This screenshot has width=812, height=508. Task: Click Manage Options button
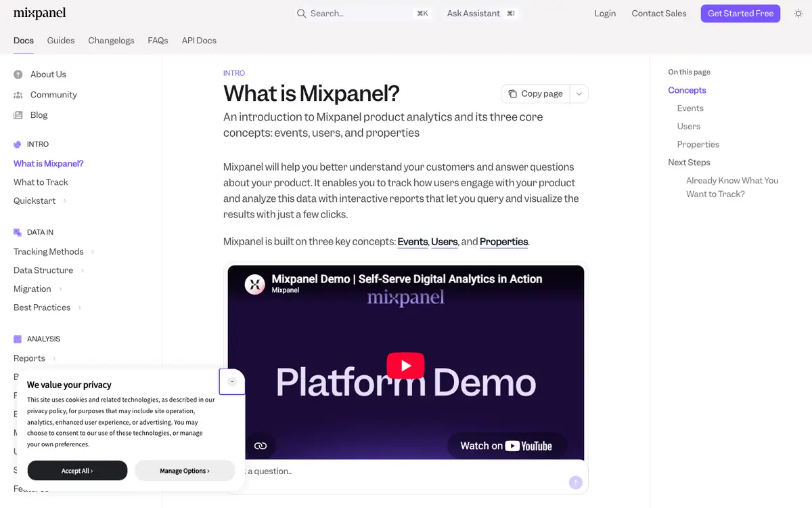pos(185,471)
